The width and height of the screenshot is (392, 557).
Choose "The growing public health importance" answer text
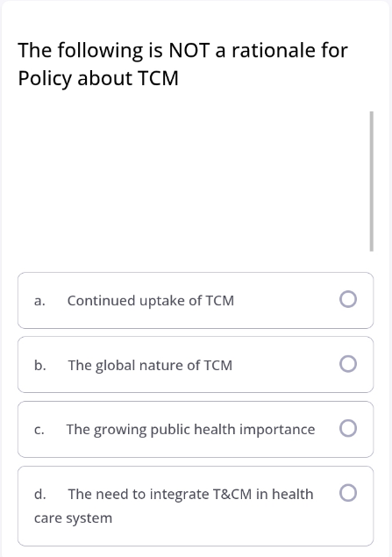(190, 430)
